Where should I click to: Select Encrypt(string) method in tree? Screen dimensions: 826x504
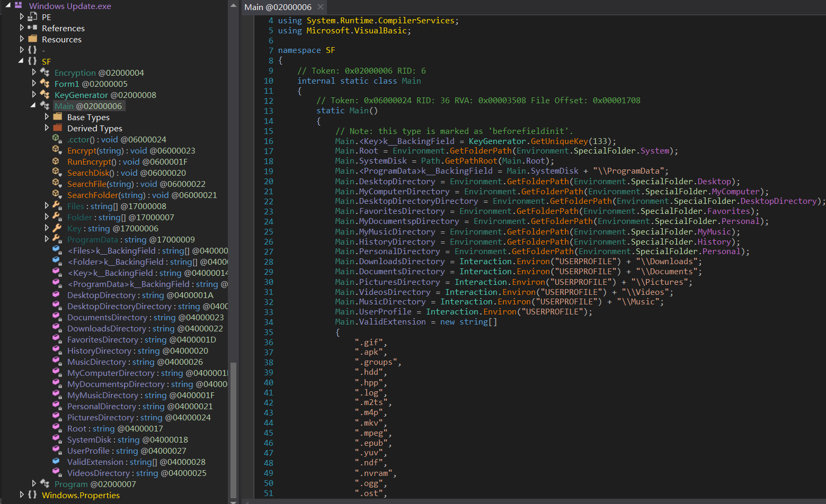131,150
